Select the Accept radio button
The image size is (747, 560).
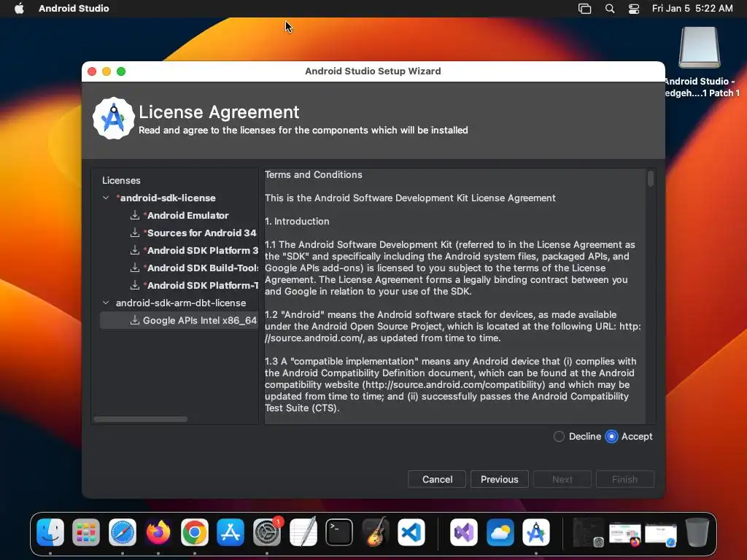pos(611,436)
